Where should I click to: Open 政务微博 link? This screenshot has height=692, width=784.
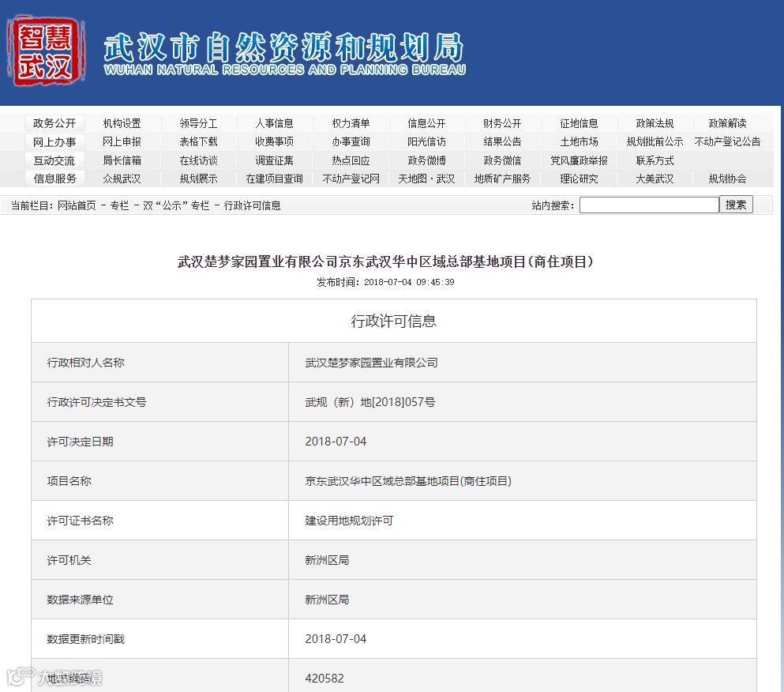(426, 160)
